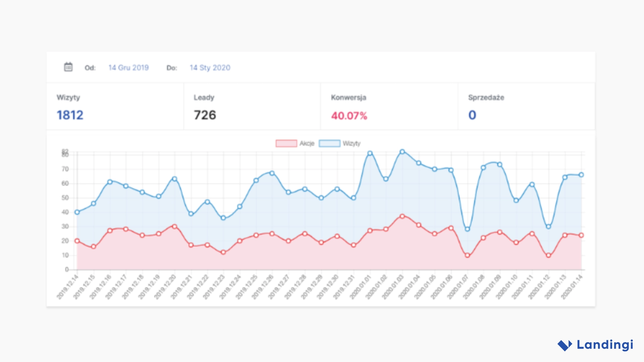Open the end date selector showing 14 Sty 2020
The width and height of the screenshot is (644, 362).
pos(210,68)
